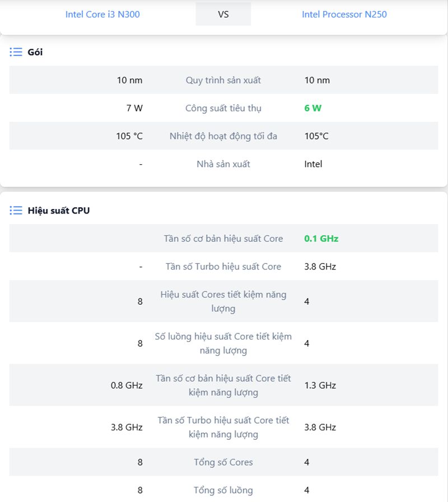Click the Tổng số luồng label
Viewport: 448px width, 502px height.
click(x=223, y=490)
